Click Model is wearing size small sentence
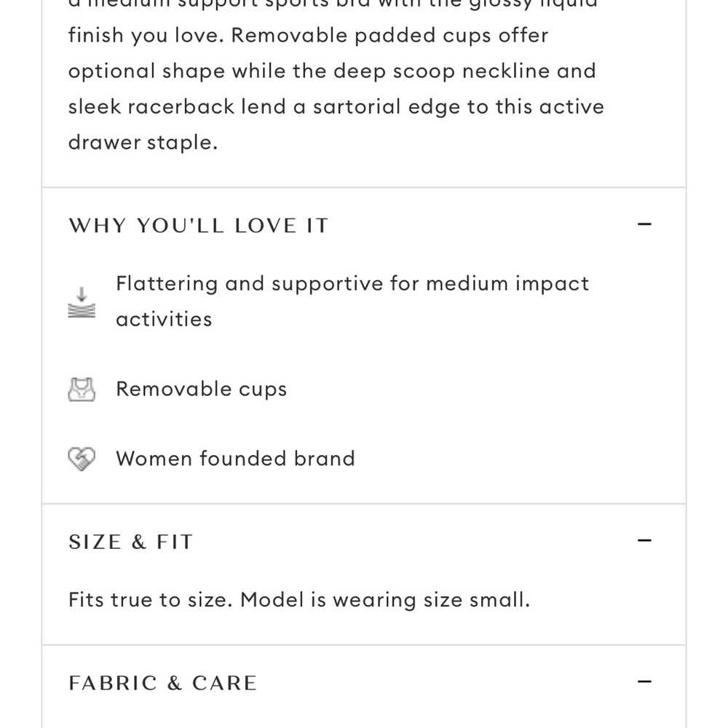 385,600
